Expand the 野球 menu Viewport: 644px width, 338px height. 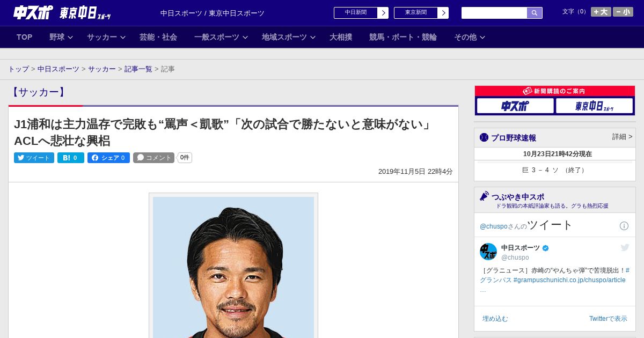pos(61,37)
